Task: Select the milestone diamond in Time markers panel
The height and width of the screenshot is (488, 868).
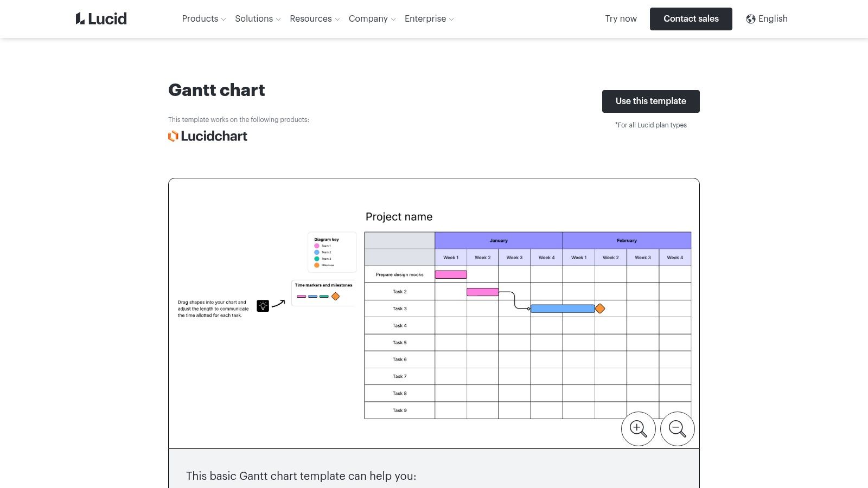Action: pyautogui.click(x=336, y=297)
